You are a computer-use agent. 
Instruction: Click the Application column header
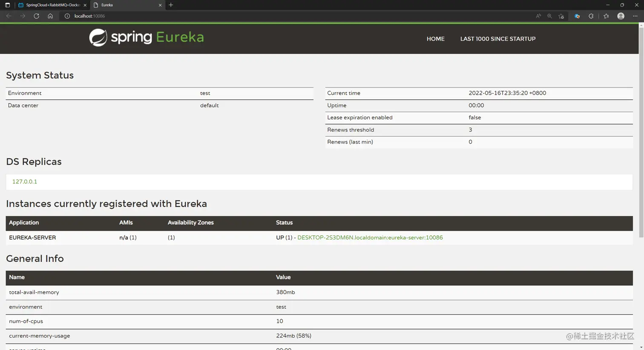(24, 223)
